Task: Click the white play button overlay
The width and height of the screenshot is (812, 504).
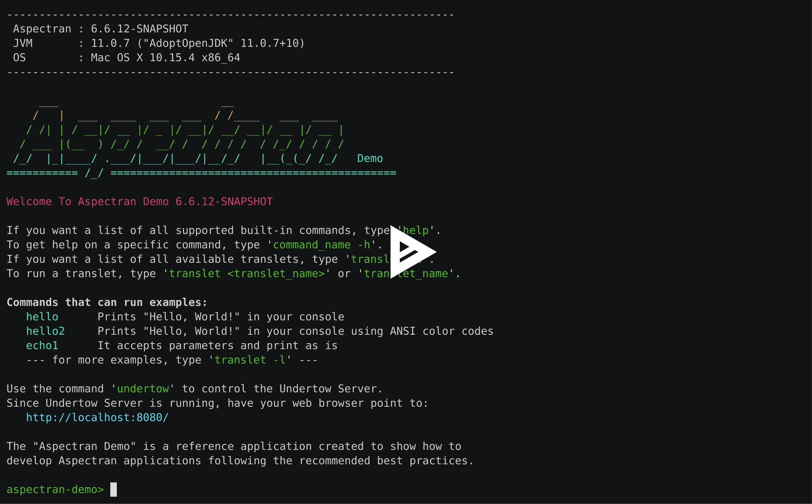Action: (413, 251)
